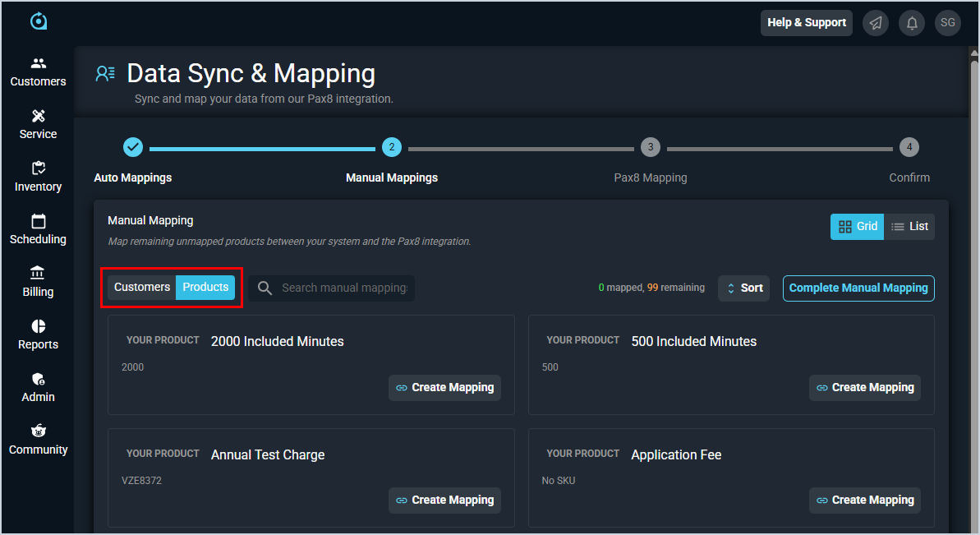Open Scheduling calendar icon
This screenshot has height=535, width=980.
pos(39,221)
